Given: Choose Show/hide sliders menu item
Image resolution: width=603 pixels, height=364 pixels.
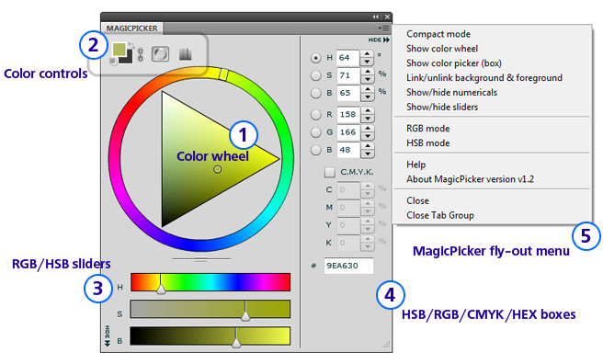Looking at the screenshot, I should click(x=442, y=108).
